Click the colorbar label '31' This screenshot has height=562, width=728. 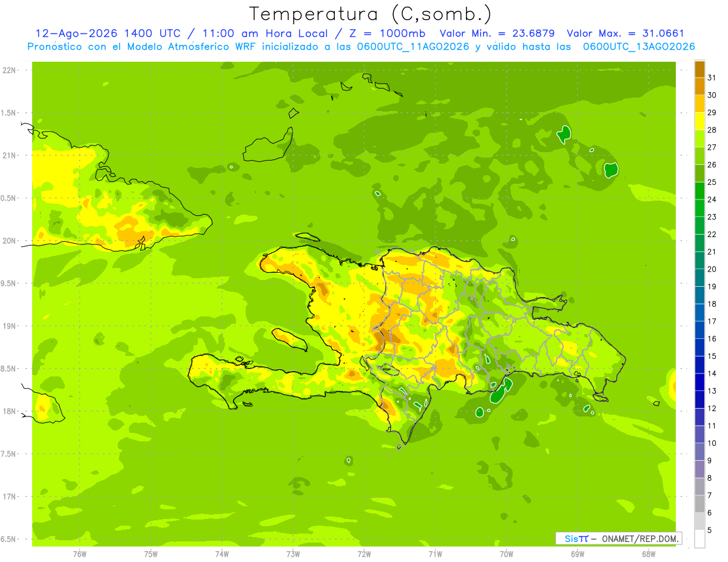click(x=712, y=78)
